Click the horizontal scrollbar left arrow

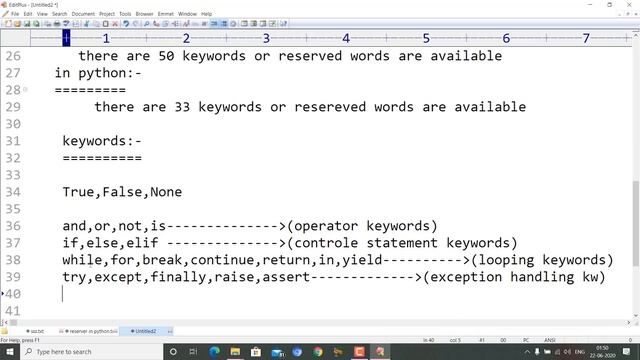point(5,322)
